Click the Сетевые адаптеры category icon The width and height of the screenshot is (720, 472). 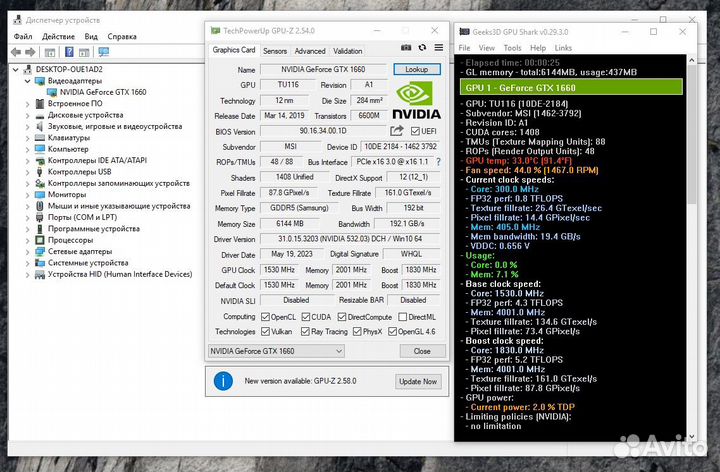[x=40, y=252]
